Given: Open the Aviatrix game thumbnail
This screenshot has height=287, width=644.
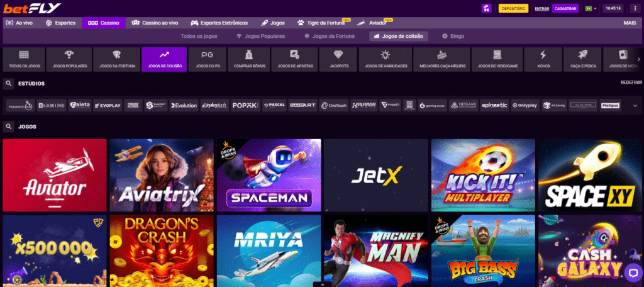Looking at the screenshot, I should [162, 175].
